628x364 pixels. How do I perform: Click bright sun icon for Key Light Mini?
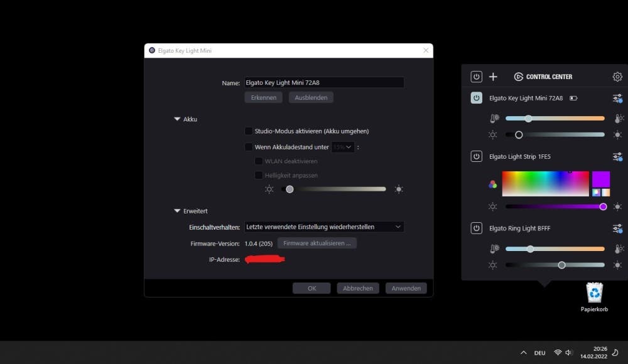[617, 135]
